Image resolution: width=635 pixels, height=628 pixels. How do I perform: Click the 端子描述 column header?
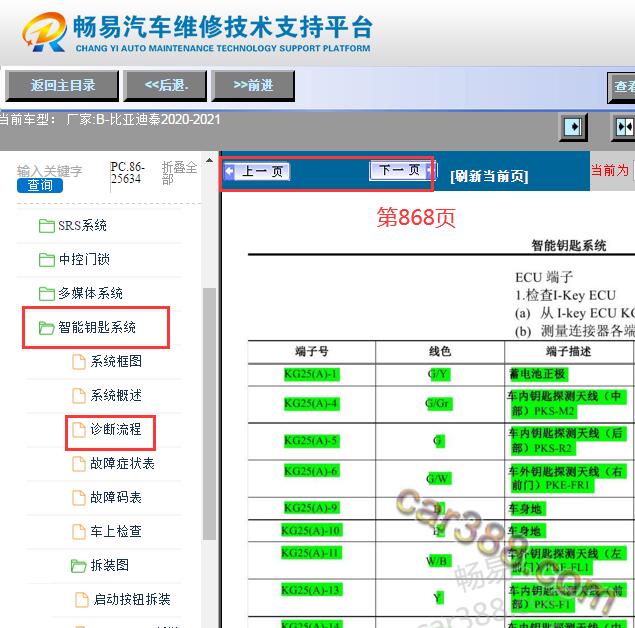coord(568,351)
